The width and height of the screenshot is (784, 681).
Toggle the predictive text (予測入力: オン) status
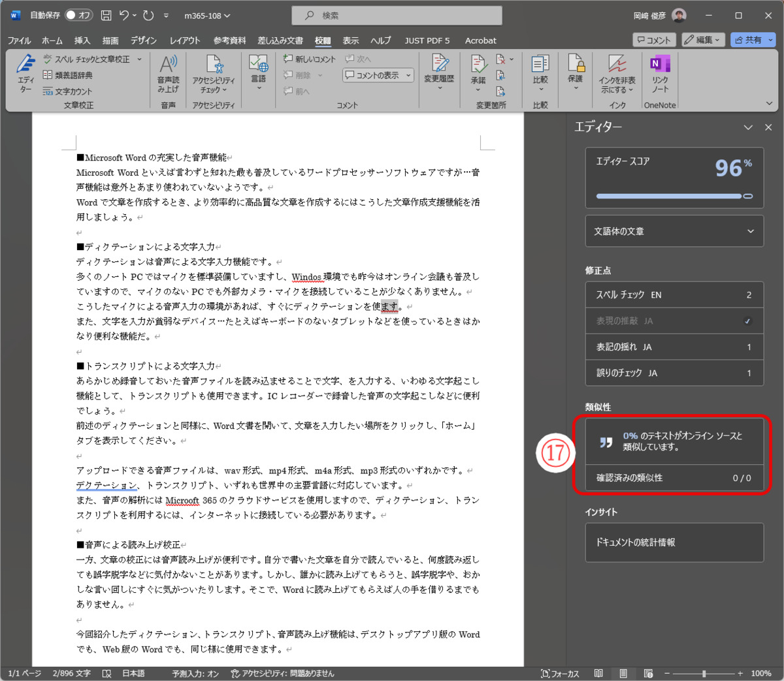[x=195, y=673]
